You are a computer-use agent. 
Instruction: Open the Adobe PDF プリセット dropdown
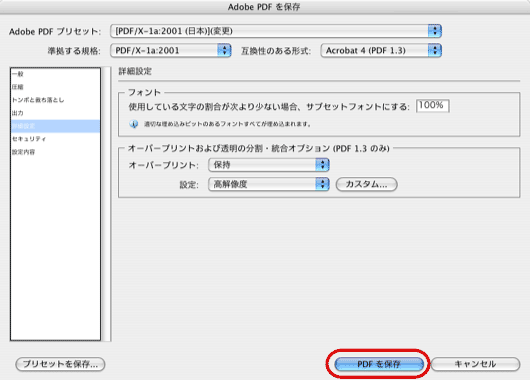click(x=275, y=31)
